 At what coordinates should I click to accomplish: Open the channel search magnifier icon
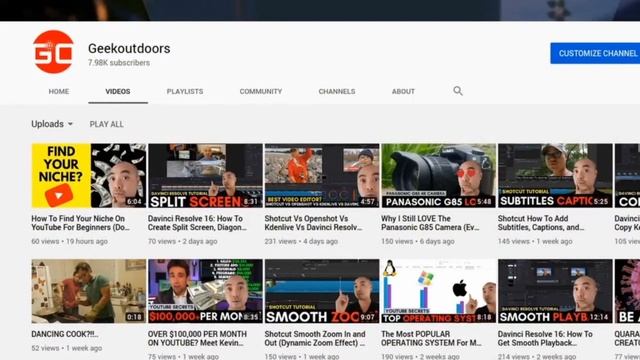pyautogui.click(x=458, y=91)
